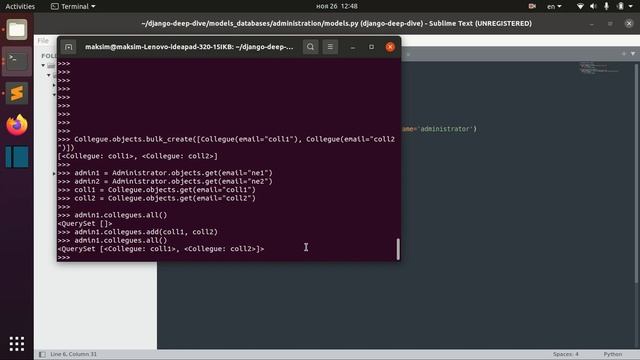Maximize the terminal window
This screenshot has width=640, height=360.
click(371, 47)
